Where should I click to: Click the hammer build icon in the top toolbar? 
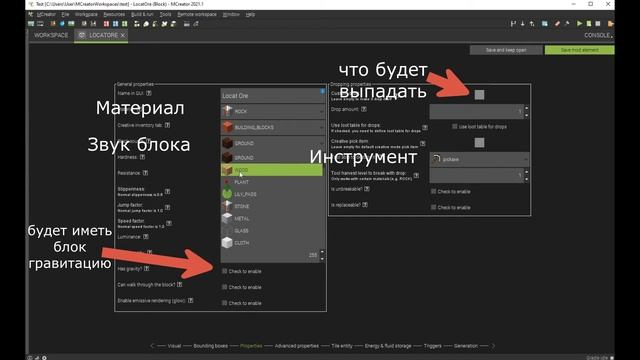(567, 24)
